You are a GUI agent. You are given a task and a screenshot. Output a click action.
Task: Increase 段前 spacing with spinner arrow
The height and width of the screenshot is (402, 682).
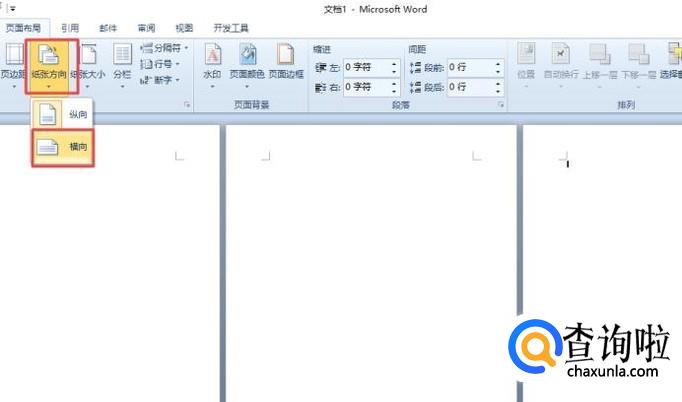pyautogui.click(x=498, y=64)
